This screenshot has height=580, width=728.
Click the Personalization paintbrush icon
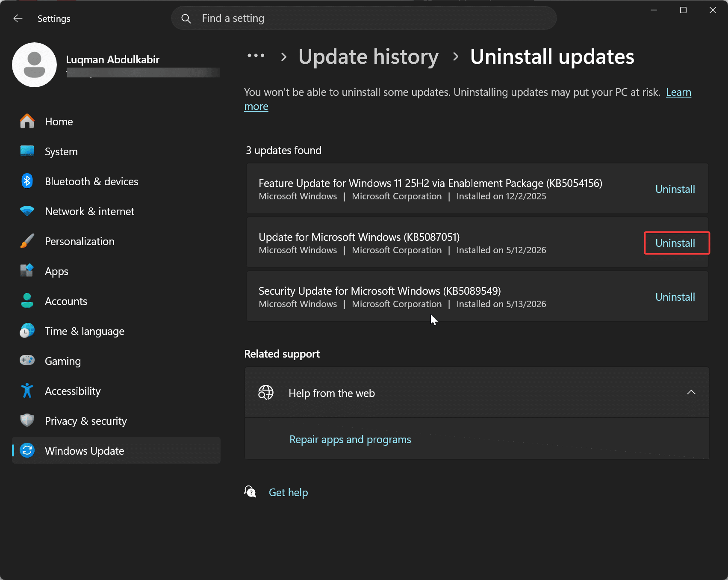27,241
